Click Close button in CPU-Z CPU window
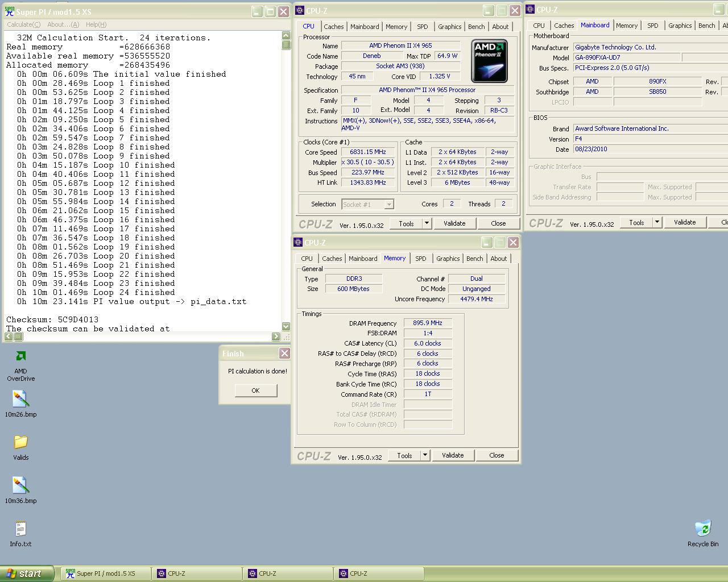 point(498,223)
